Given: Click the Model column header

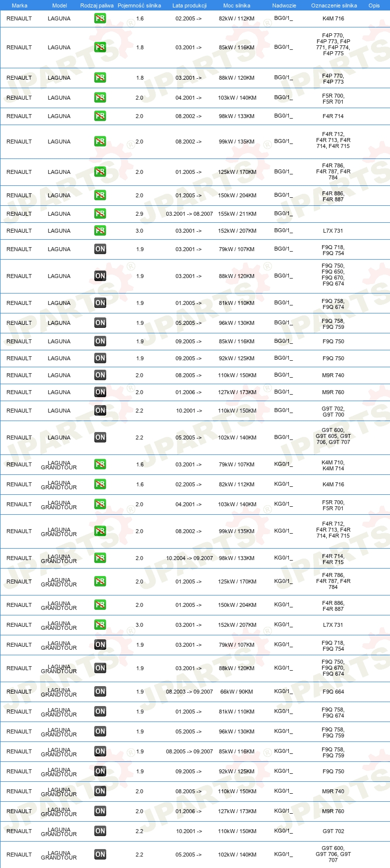Looking at the screenshot, I should point(59,5).
